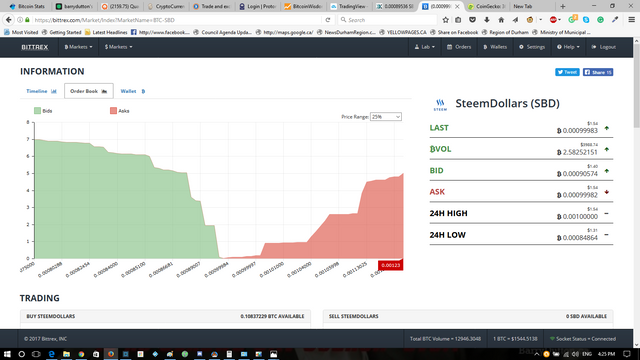The height and width of the screenshot is (360, 640).
Task: Click the browser address bar URL
Action: point(176,20)
